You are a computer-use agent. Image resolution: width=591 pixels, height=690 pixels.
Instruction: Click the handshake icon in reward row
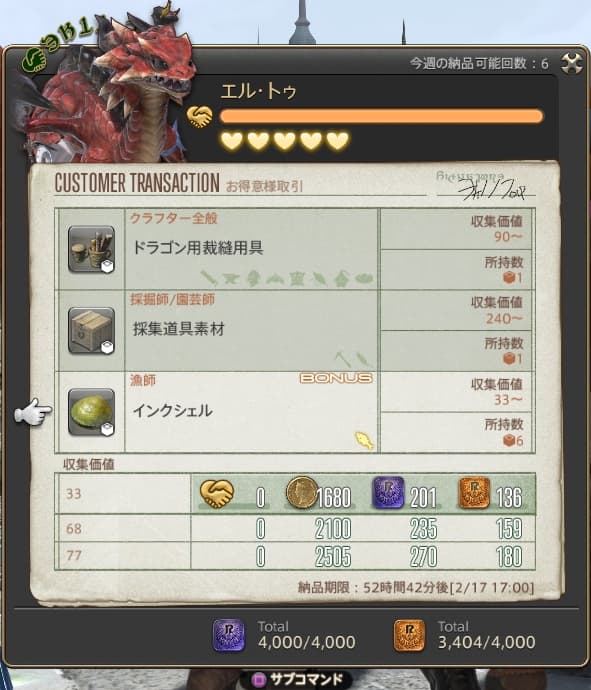(x=217, y=493)
